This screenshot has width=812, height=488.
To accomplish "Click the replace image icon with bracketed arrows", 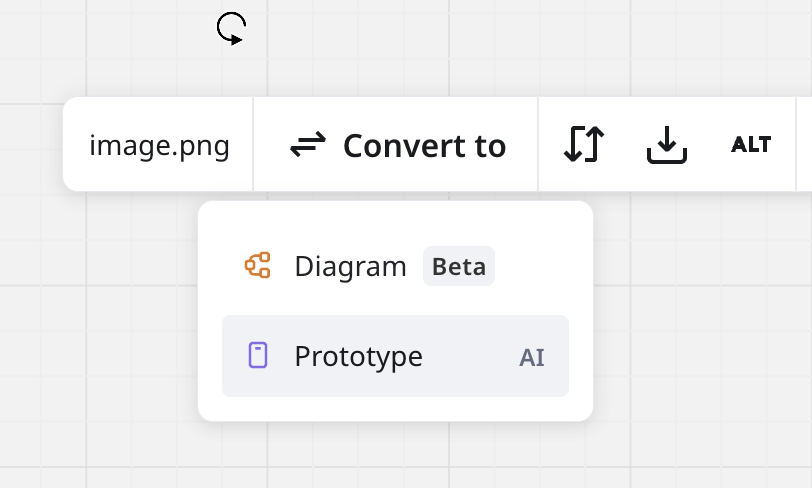I will 583,146.
